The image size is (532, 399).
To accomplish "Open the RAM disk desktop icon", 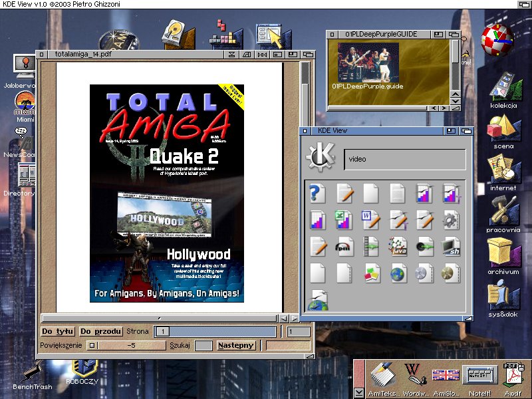I will coord(118,40).
